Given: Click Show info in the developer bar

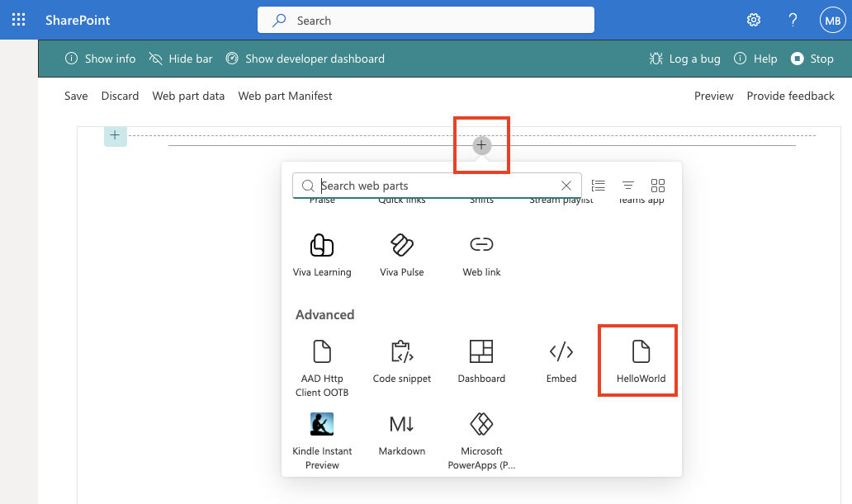Looking at the screenshot, I should click(100, 59).
